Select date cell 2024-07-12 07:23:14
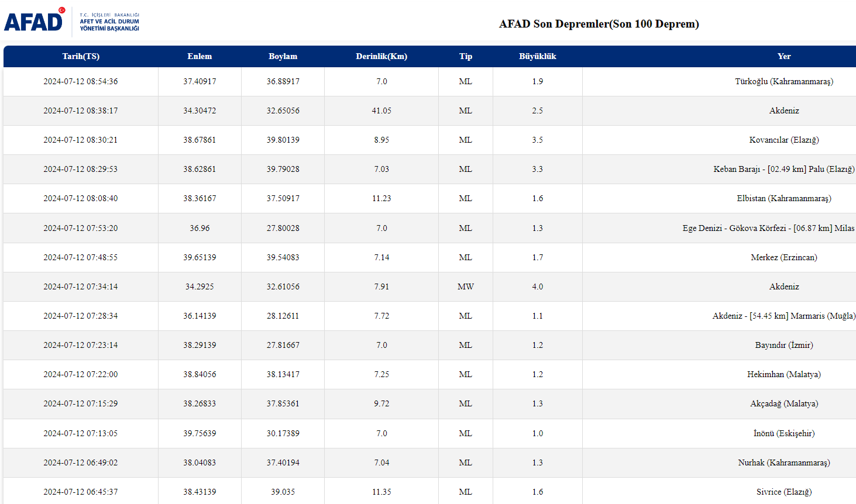Image resolution: width=856 pixels, height=504 pixels. pyautogui.click(x=81, y=345)
